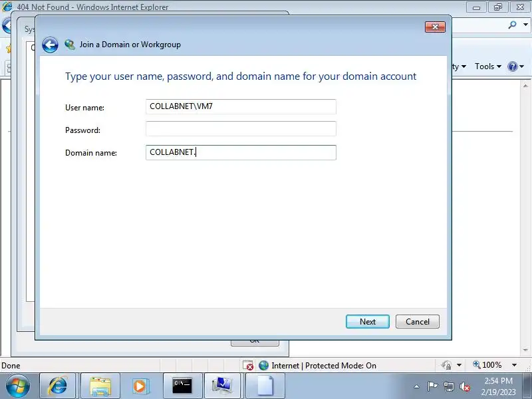Viewport: 532px width, 399px height.
Task: Click the Action Center flag icon
Action: click(x=432, y=386)
